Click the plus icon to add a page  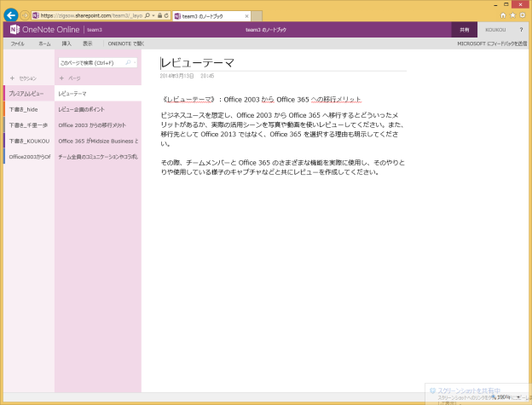point(61,78)
